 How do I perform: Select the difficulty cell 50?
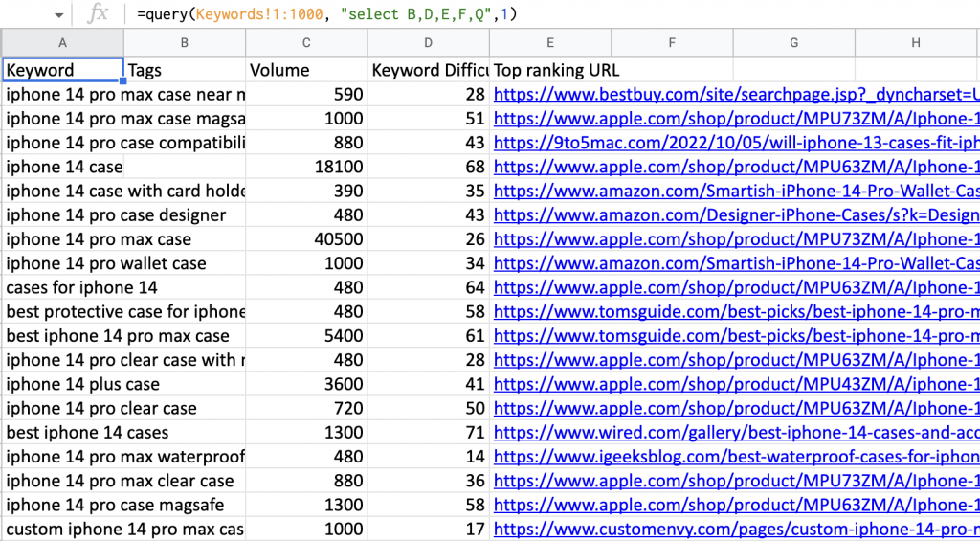(428, 408)
